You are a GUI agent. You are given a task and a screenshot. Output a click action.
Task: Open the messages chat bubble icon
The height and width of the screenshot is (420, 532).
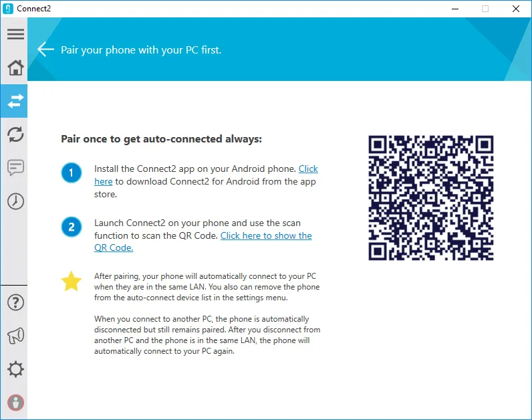(x=15, y=168)
